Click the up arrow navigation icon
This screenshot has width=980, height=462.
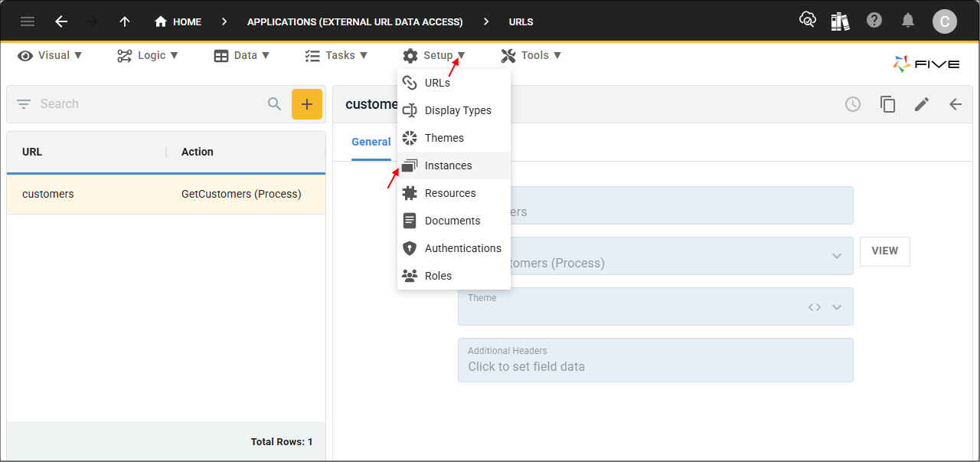pos(125,21)
